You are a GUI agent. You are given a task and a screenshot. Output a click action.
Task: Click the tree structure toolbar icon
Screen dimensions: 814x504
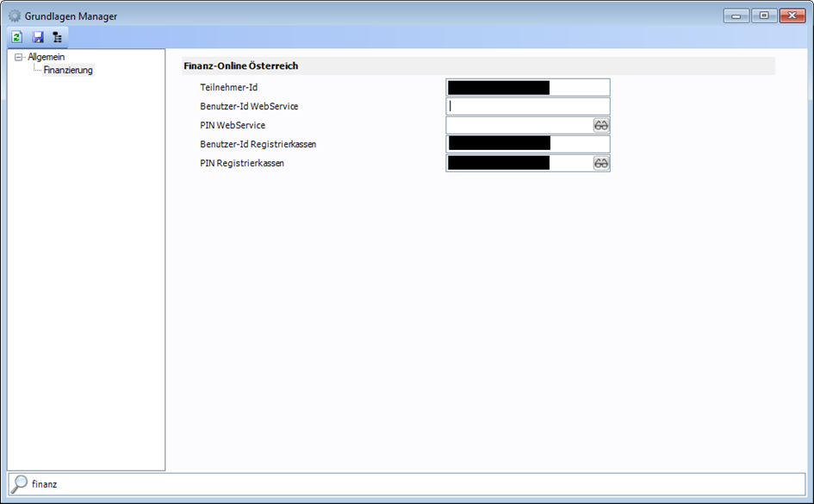coord(58,37)
